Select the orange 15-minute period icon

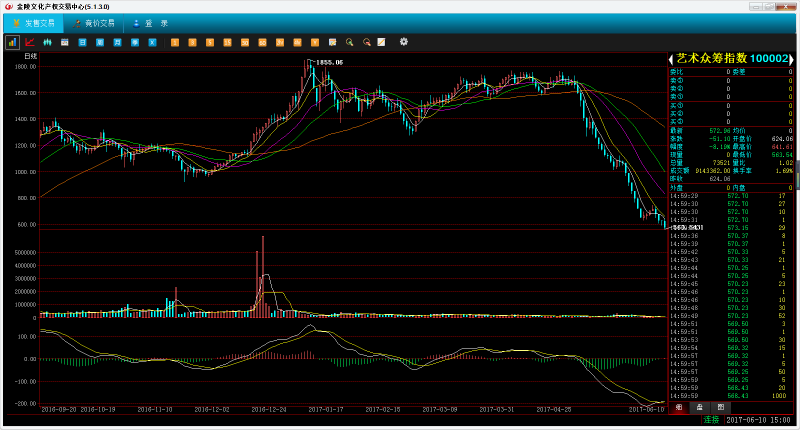tap(228, 42)
